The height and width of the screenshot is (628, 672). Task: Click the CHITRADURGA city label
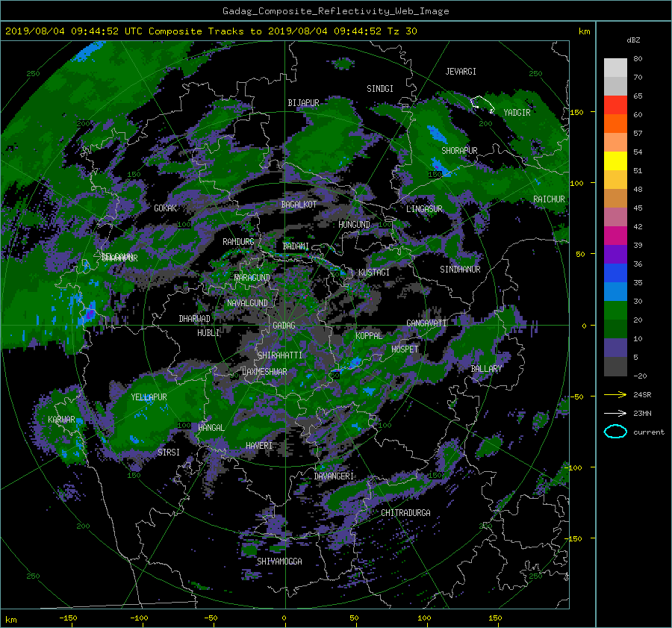[x=405, y=513]
